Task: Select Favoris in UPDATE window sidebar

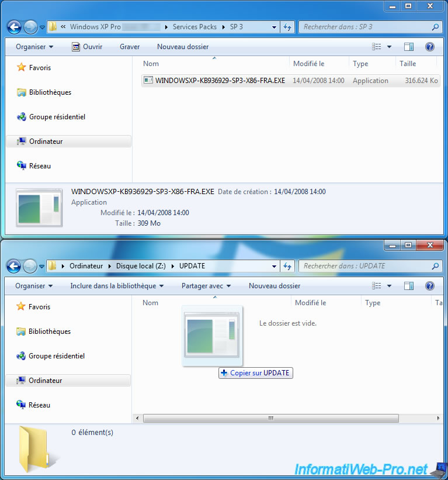Action: click(33, 307)
